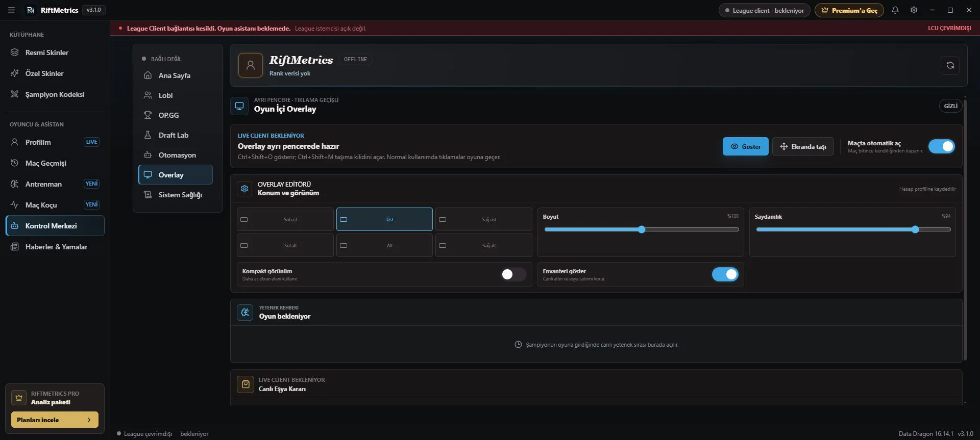980x440 pixels.
Task: Click the Rank verisi yok text
Action: tap(290, 73)
